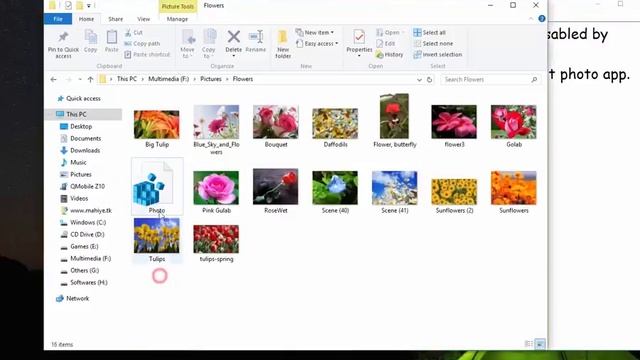Go back with the Back arrow
This screenshot has width=640, height=360.
click(53, 79)
